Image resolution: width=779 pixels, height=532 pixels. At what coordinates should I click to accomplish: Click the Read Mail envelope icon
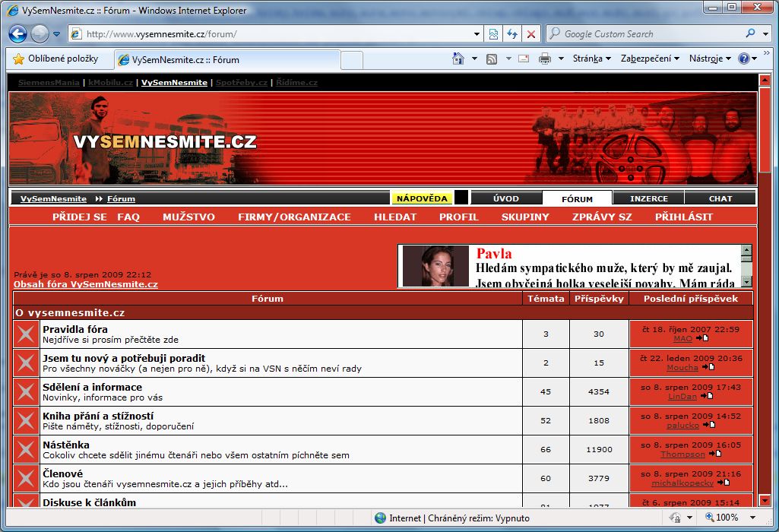524,59
